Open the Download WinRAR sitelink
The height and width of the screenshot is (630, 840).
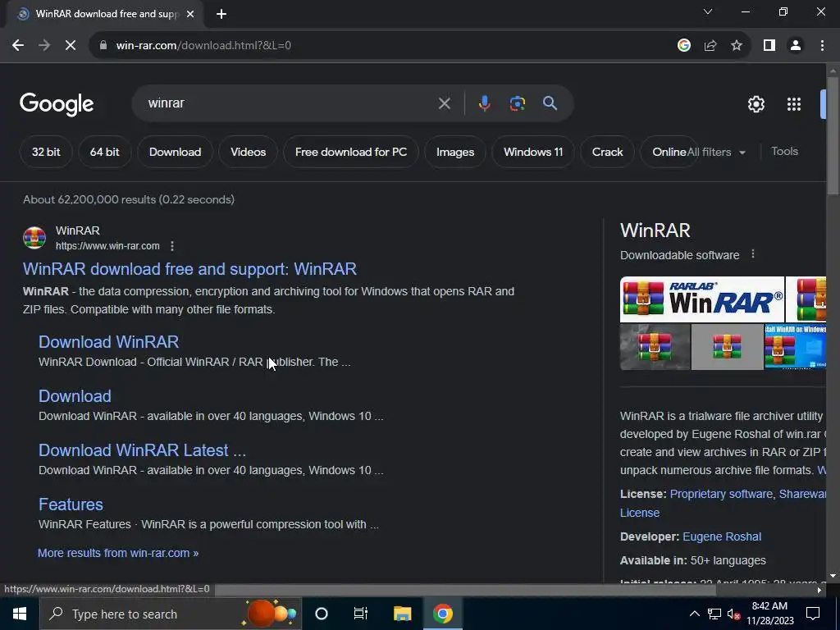(109, 342)
